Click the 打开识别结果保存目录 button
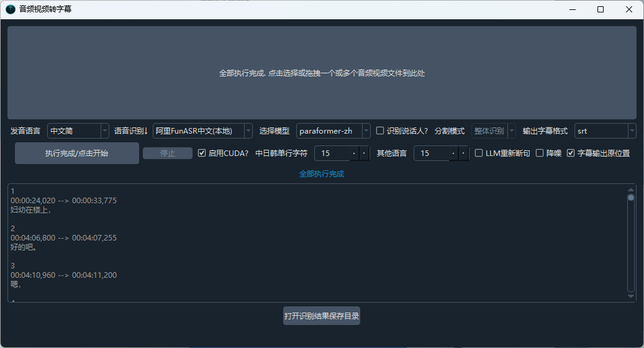Image resolution: width=644 pixels, height=348 pixels. (x=322, y=316)
